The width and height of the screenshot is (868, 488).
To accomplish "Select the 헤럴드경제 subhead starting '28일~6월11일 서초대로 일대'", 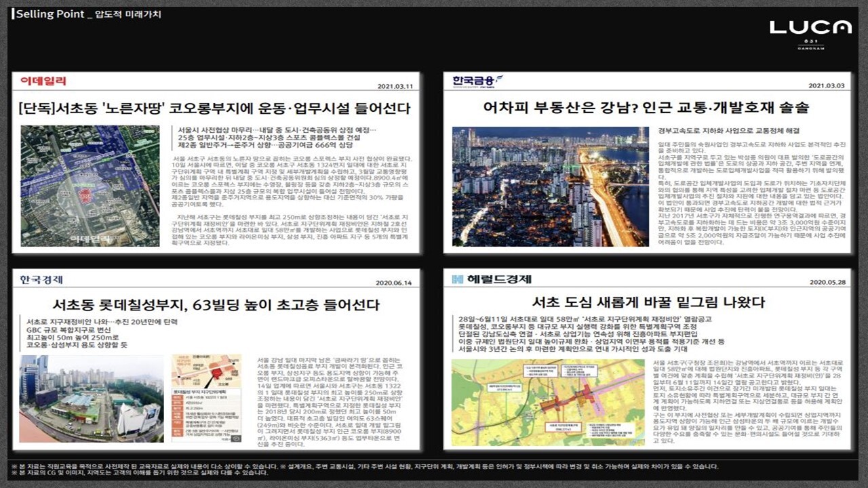I will point(585,318).
